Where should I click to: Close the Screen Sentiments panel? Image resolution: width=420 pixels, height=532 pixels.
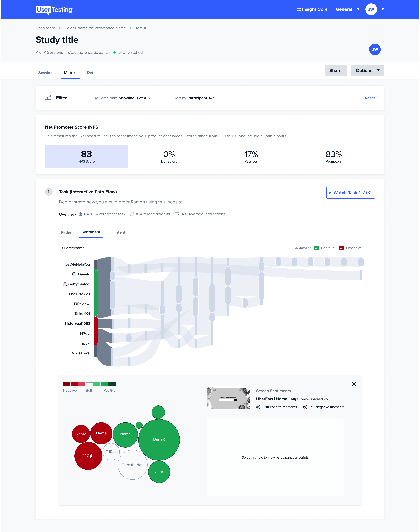[353, 384]
